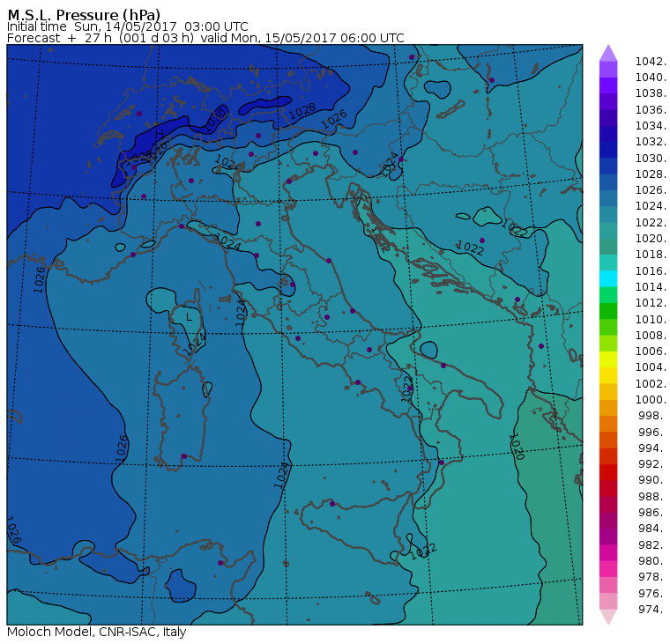The image size is (670, 644).
Task: Click the '976.' legend value
Action: (x=652, y=593)
